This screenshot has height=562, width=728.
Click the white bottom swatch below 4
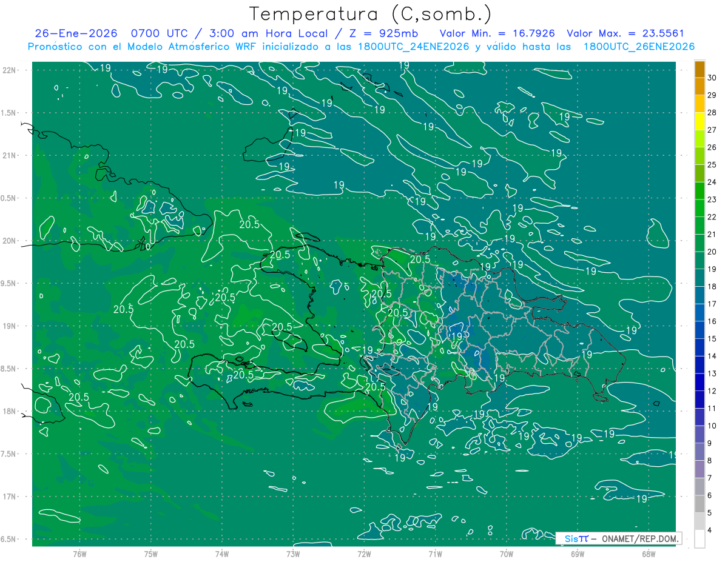[x=699, y=539]
